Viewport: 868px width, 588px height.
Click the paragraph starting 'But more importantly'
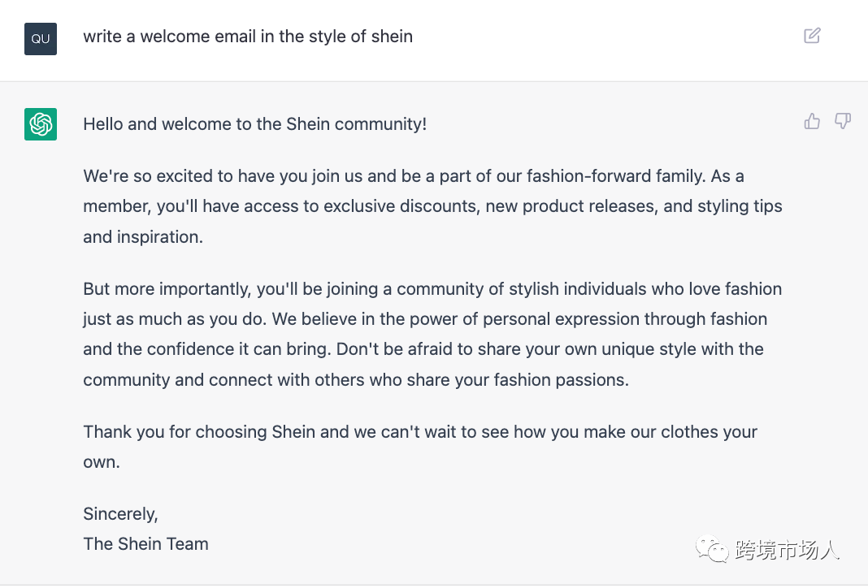click(432, 334)
